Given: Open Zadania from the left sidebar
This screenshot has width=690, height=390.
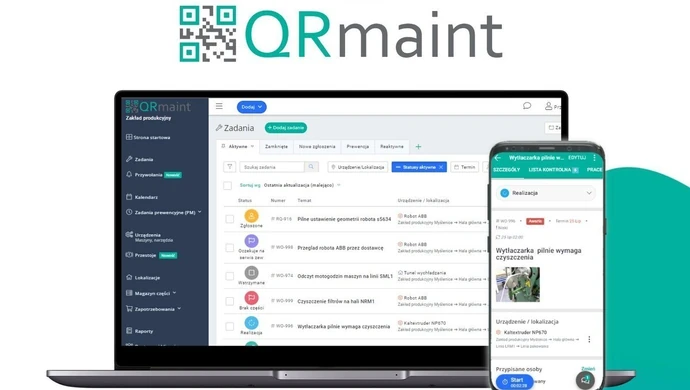Looking at the screenshot, I should (x=140, y=159).
